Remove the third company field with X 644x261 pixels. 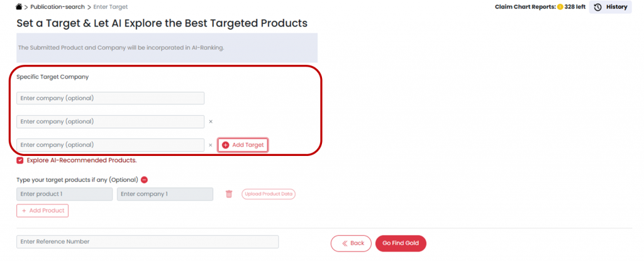[x=211, y=145]
